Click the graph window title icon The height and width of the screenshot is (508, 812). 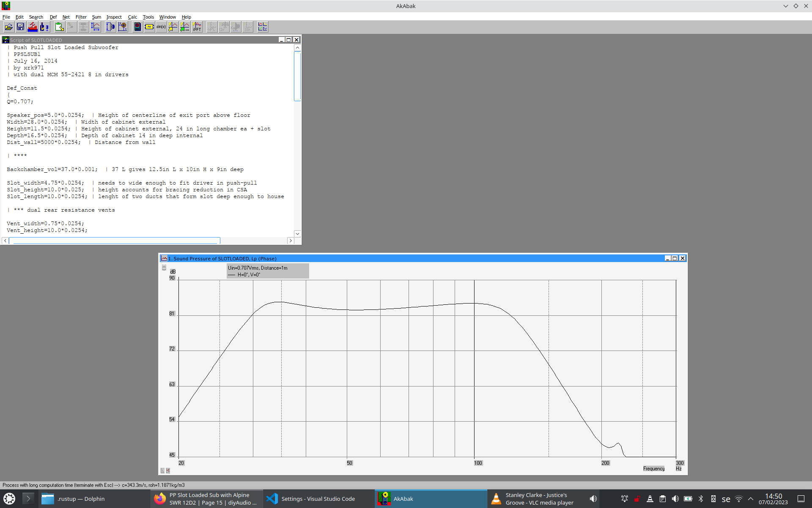[164, 258]
